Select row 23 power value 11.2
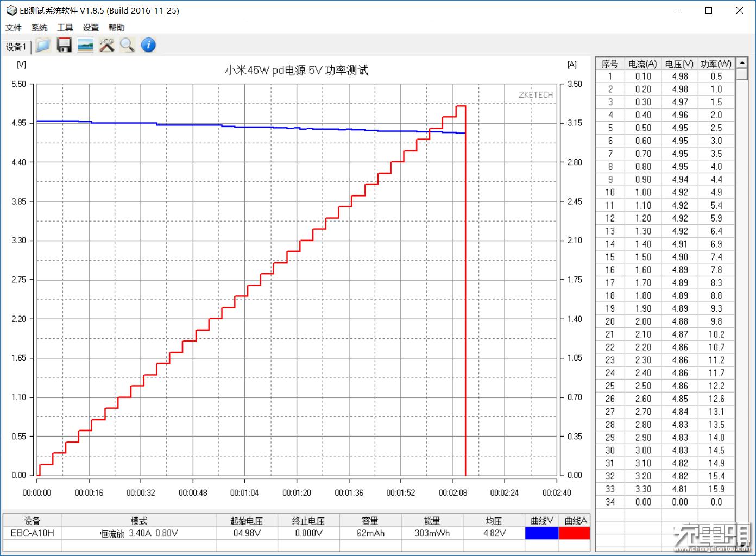Screen dimensions: 756x556 click(716, 360)
